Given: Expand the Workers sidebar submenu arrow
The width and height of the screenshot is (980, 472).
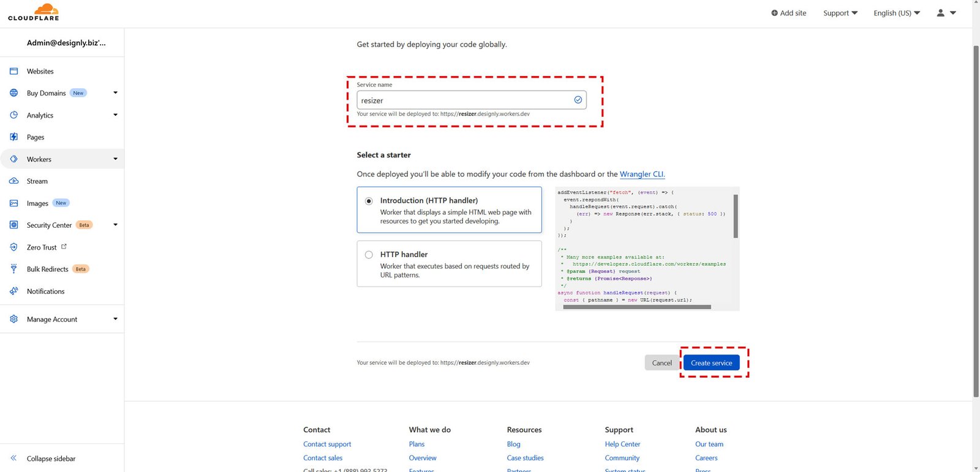Looking at the screenshot, I should [x=115, y=159].
